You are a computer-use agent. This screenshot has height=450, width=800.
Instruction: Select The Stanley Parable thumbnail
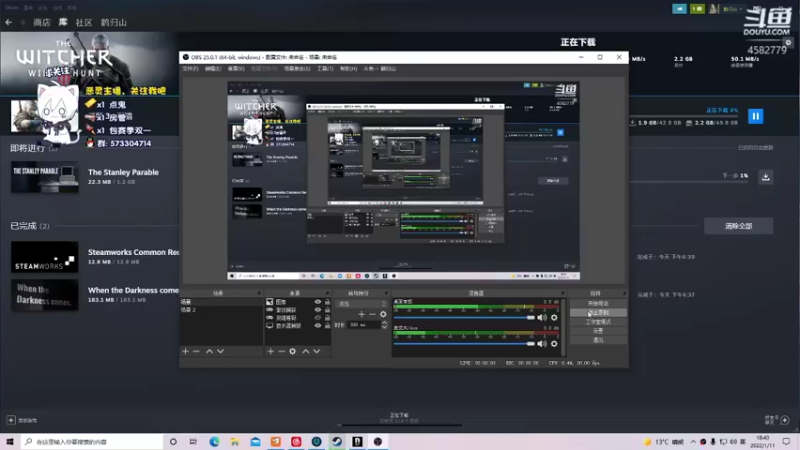click(x=45, y=177)
